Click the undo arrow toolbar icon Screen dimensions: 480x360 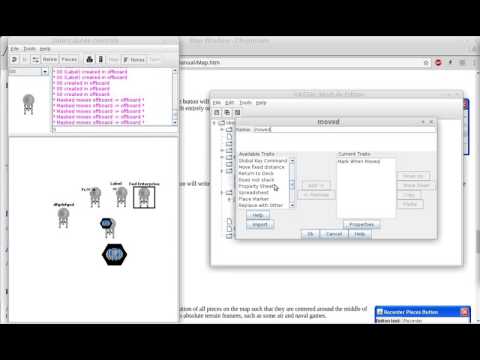pyautogui.click(x=14, y=60)
